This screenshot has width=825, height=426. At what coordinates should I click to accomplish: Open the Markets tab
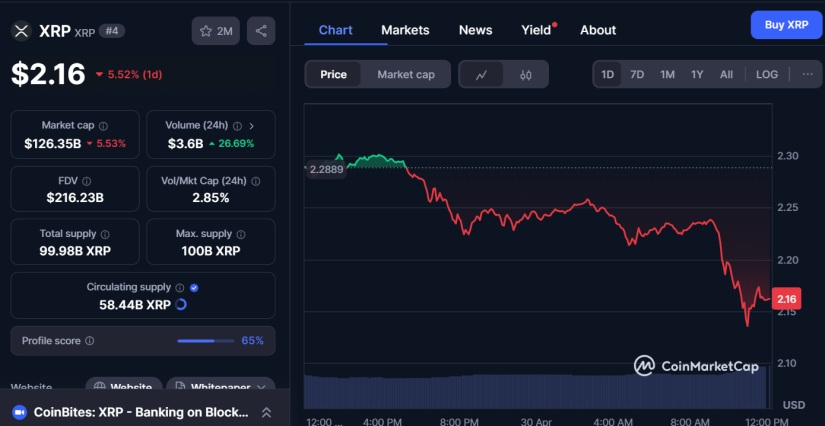(405, 30)
